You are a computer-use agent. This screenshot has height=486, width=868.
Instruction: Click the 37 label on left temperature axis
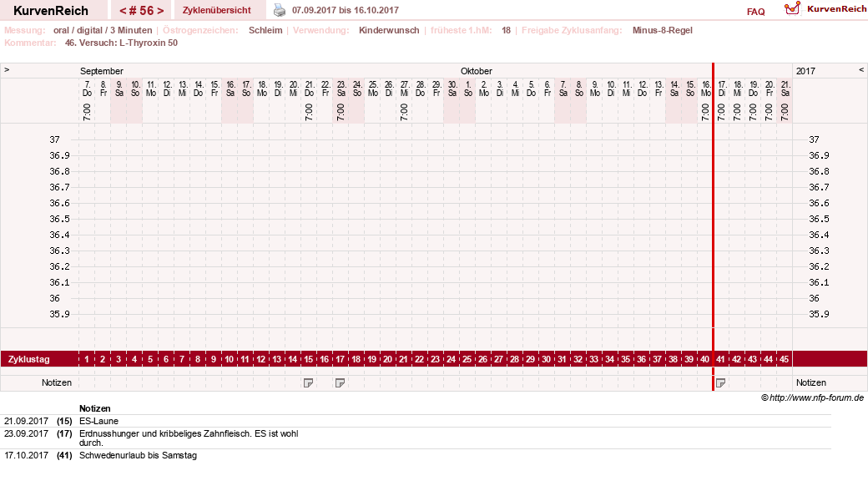coord(54,139)
